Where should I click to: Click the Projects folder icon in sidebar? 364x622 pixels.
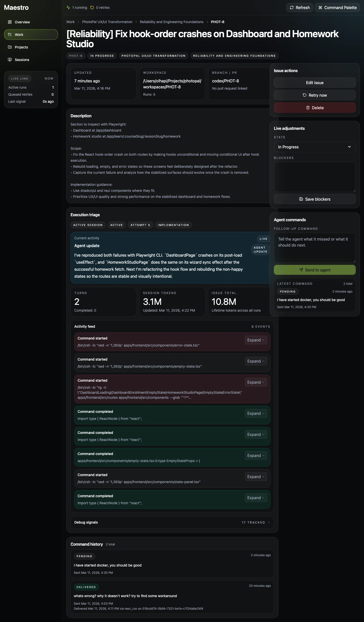click(10, 47)
